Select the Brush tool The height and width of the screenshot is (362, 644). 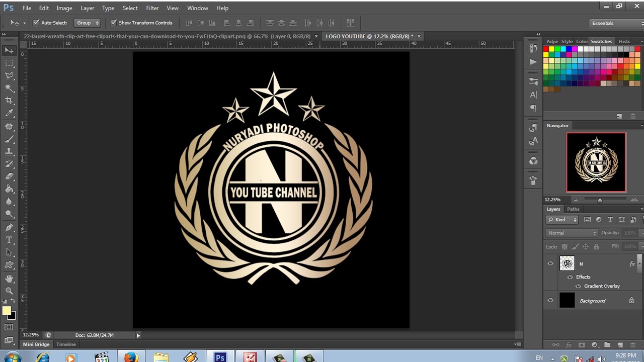tap(9, 139)
